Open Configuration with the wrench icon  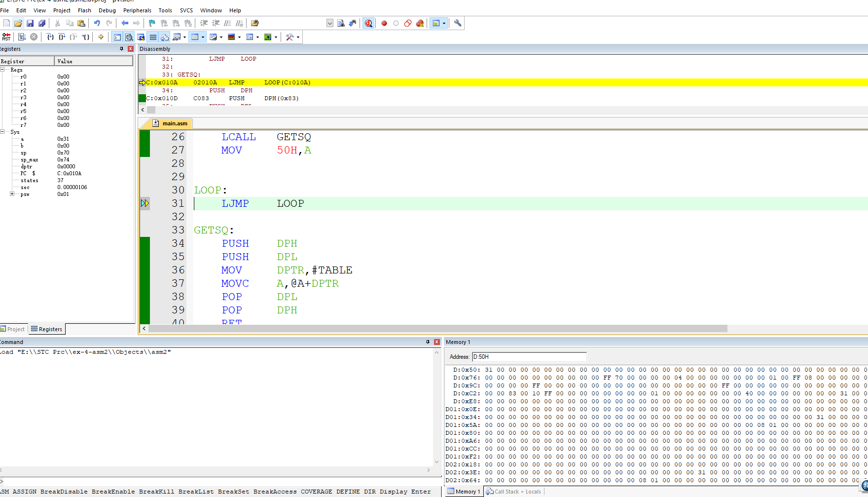click(458, 23)
